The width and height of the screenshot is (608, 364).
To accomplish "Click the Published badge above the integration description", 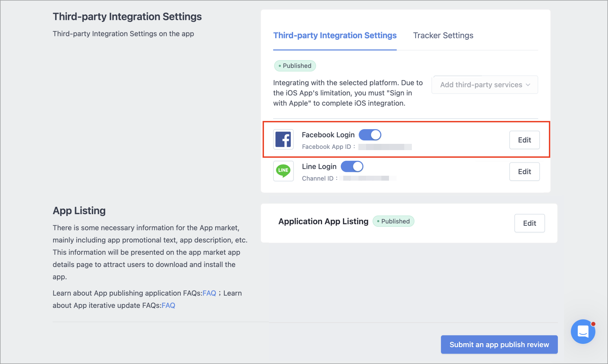I will pos(295,66).
